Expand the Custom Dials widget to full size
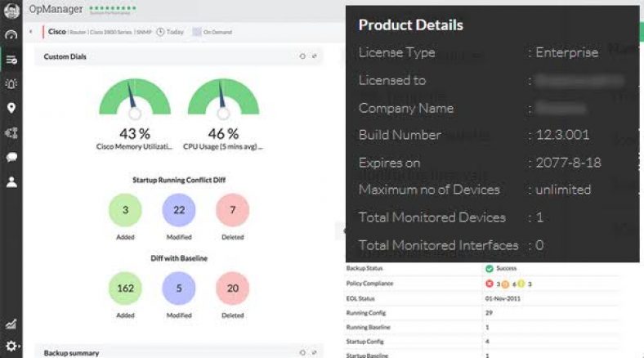Image resolution: width=644 pixels, height=358 pixels. pos(315,56)
